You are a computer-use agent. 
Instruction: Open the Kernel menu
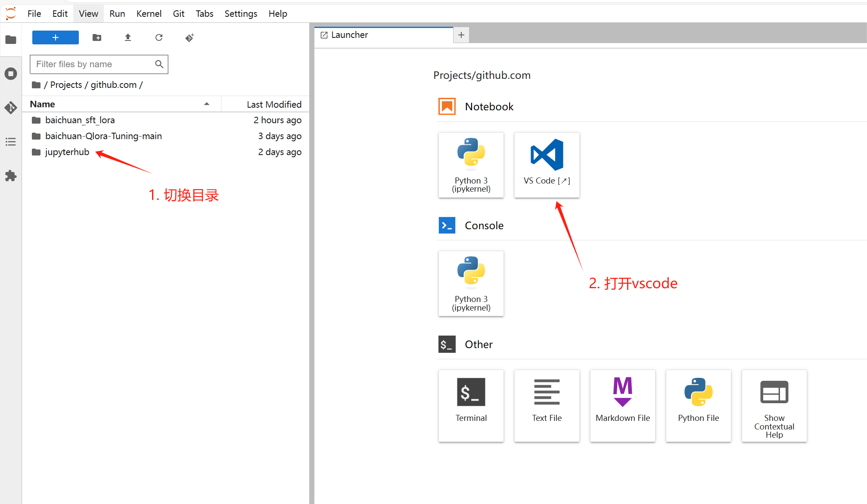[x=149, y=14]
